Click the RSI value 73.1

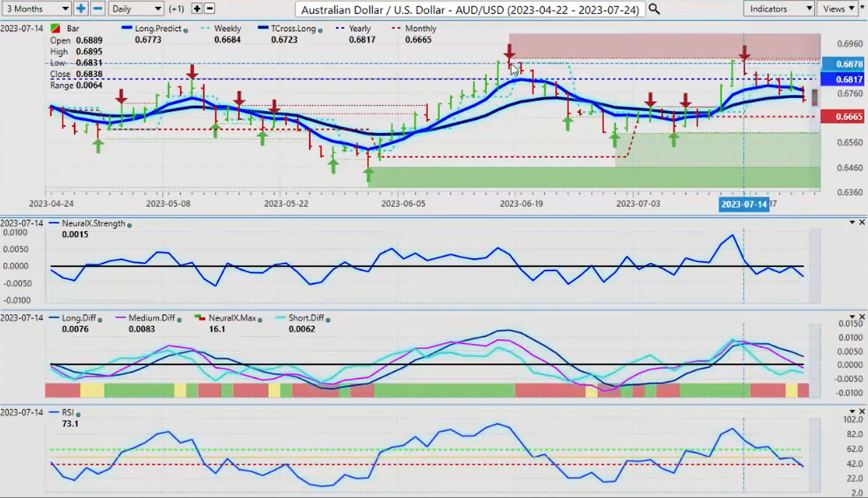[70, 423]
